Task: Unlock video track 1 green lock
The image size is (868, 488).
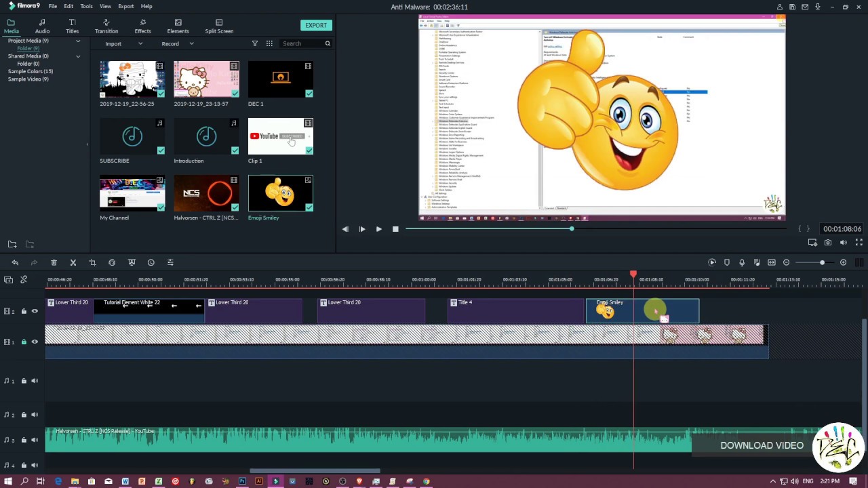Action: coord(24,342)
